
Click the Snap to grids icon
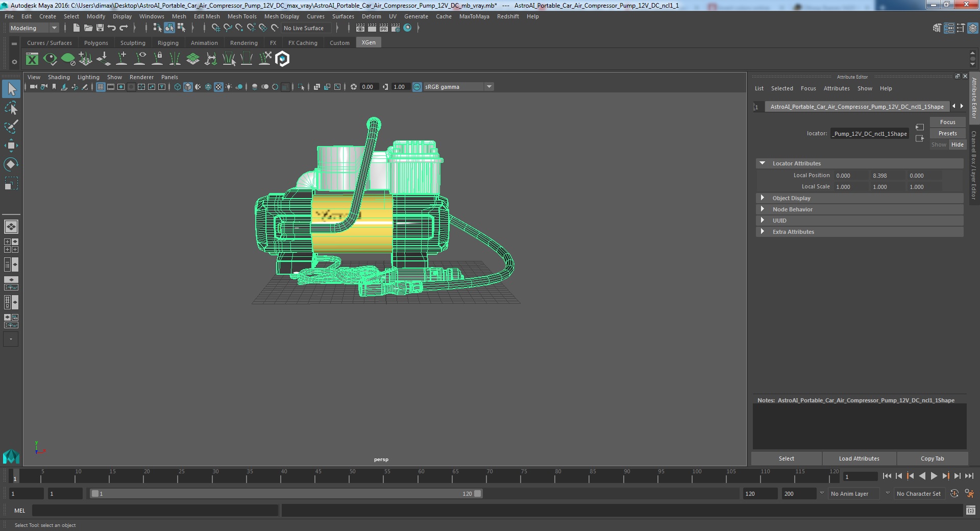216,28
